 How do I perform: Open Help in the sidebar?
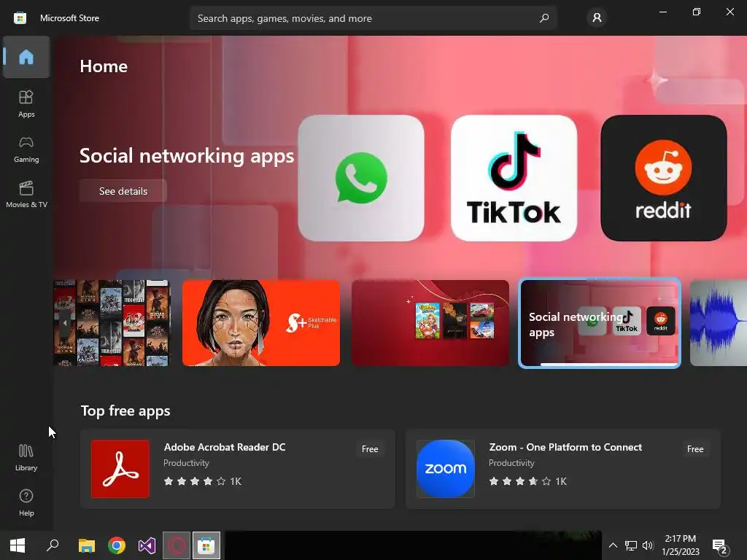[x=26, y=503]
